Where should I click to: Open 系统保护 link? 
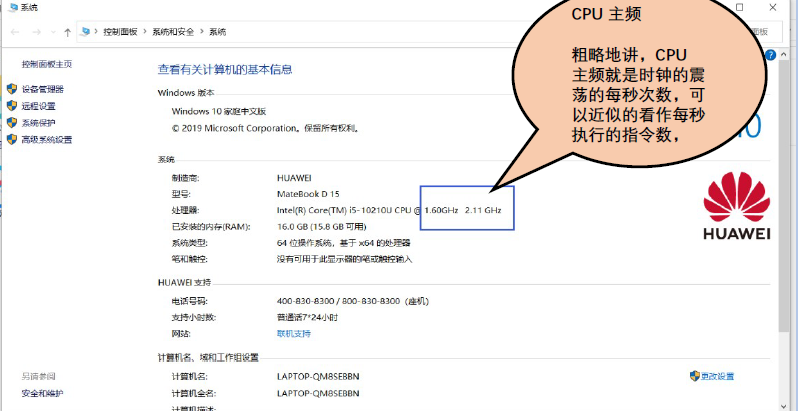(39, 123)
